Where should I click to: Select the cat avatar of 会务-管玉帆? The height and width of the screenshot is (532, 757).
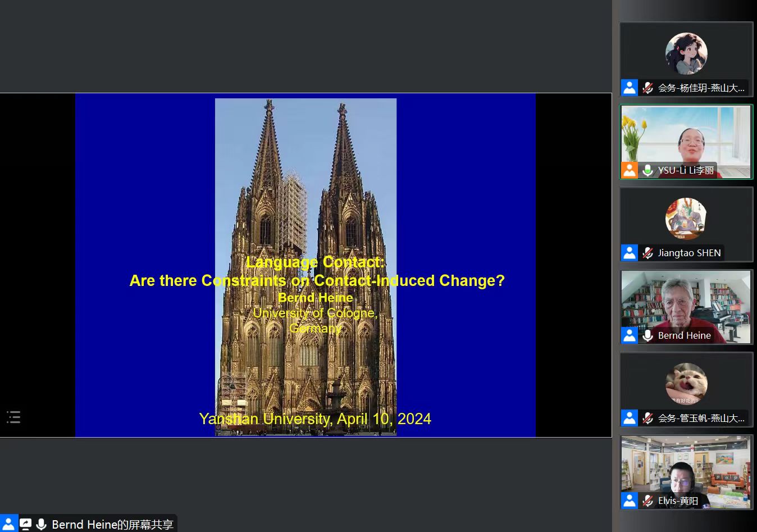click(x=686, y=384)
